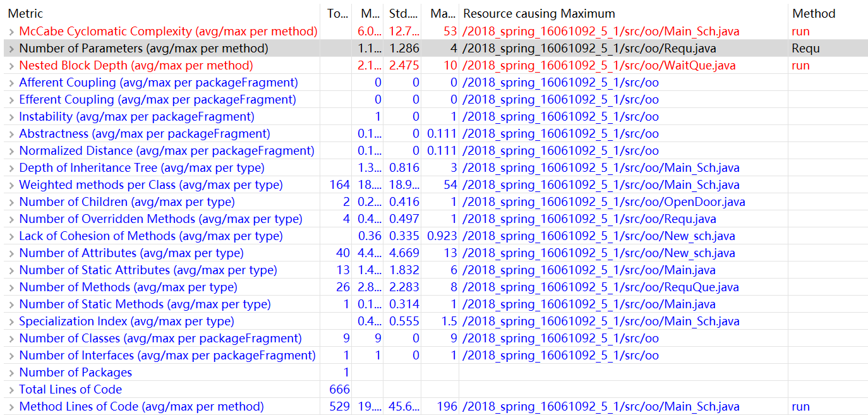Image resolution: width=868 pixels, height=415 pixels.
Task: Expand Number of Packages row
Action: [11, 373]
